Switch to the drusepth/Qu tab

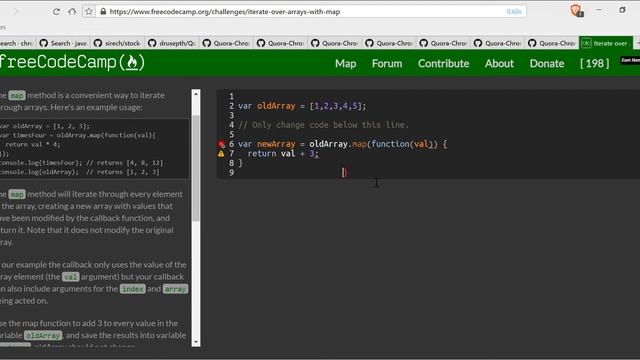pos(171,43)
